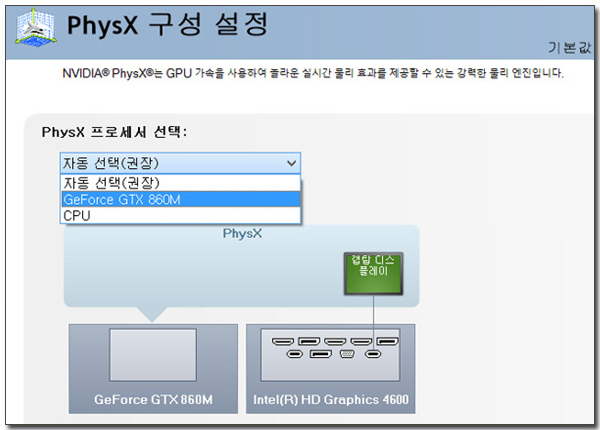Click the PhysX cube icon in header

tap(36, 27)
